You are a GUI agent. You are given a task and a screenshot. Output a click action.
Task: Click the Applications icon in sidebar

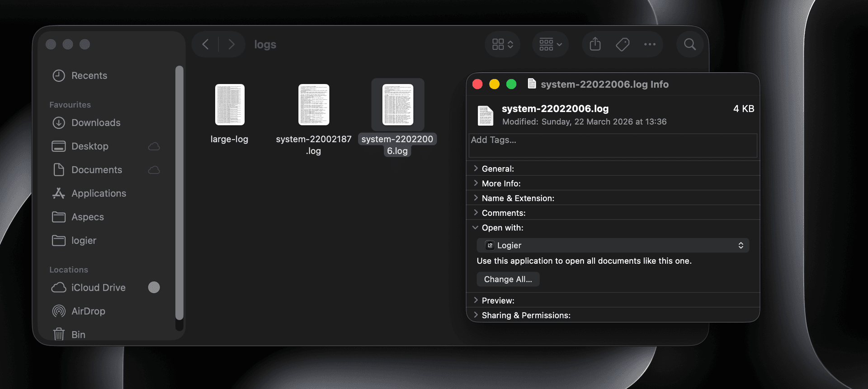click(59, 193)
